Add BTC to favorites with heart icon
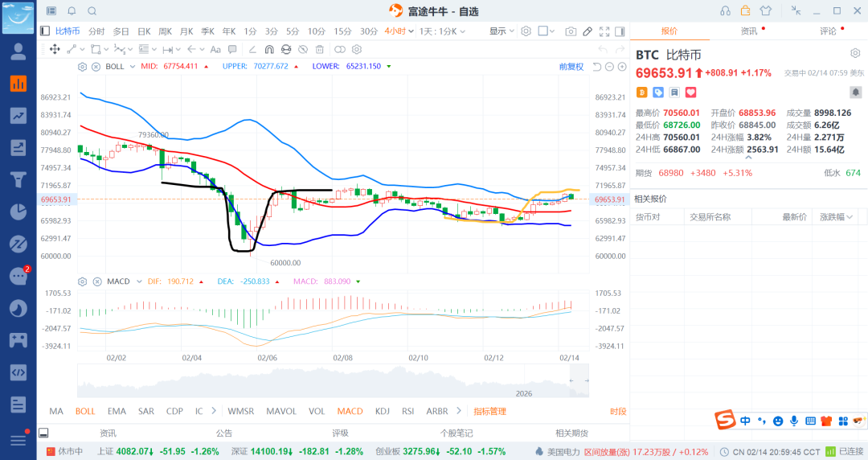 (x=690, y=92)
